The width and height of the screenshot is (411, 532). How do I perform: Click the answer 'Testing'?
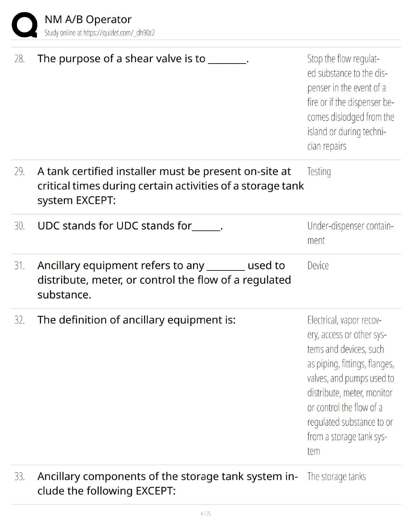coord(319,172)
